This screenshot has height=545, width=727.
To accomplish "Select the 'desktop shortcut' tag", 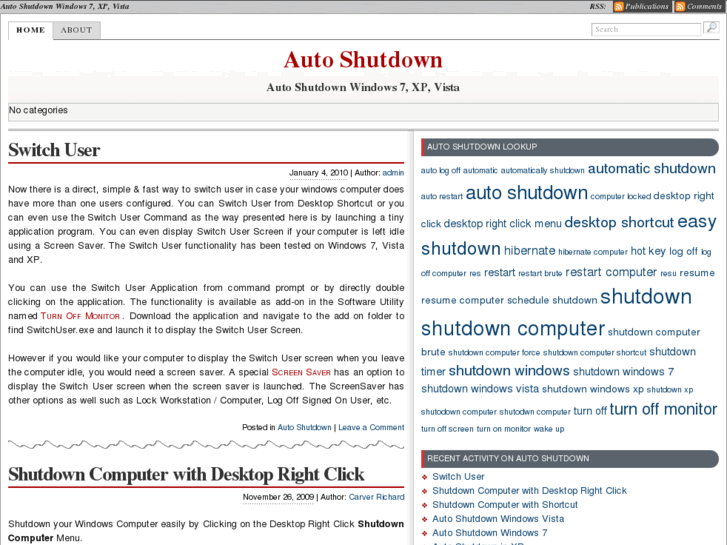I will (619, 223).
